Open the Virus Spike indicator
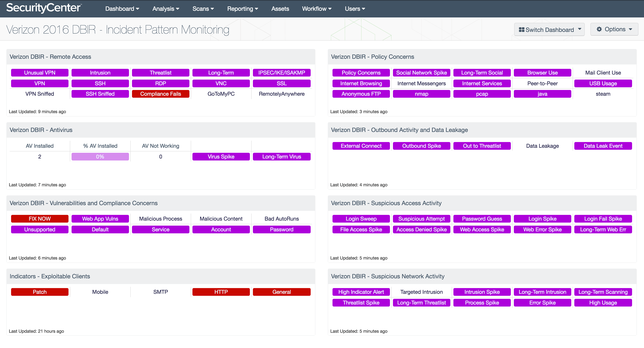Viewport: 644px width, 348px height. 221,157
